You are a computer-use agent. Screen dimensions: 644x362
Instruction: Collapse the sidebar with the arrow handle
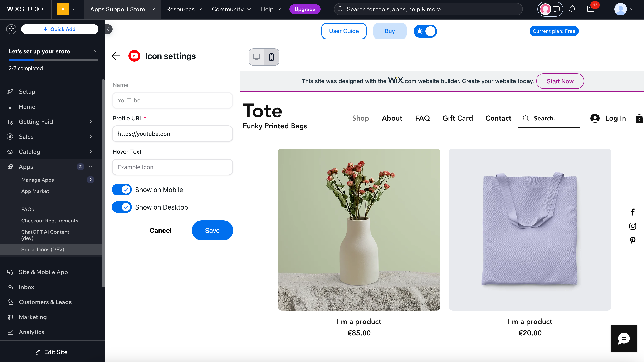[x=108, y=29]
